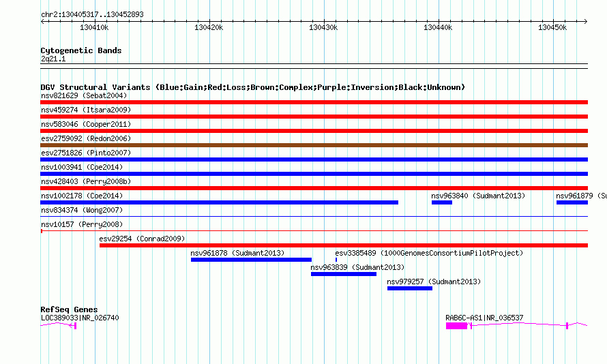Click the Cytogenetic Bands track title
This screenshot has height=364, width=607.
81,50
